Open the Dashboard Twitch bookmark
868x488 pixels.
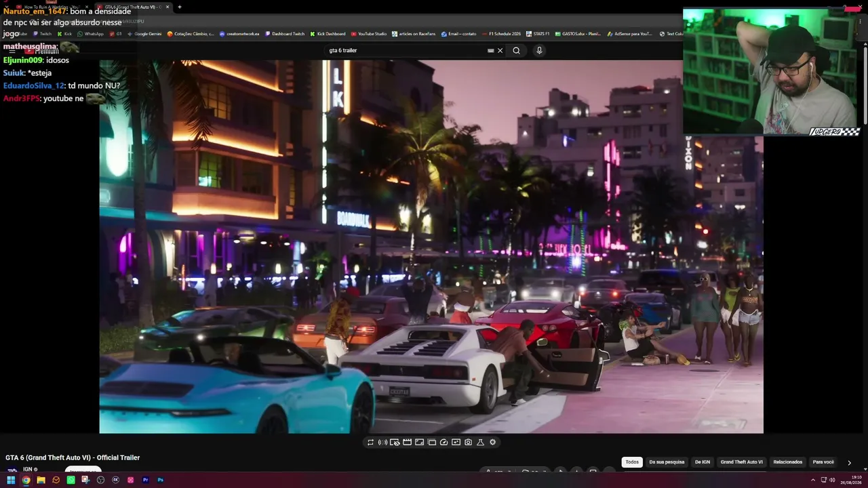coord(285,34)
